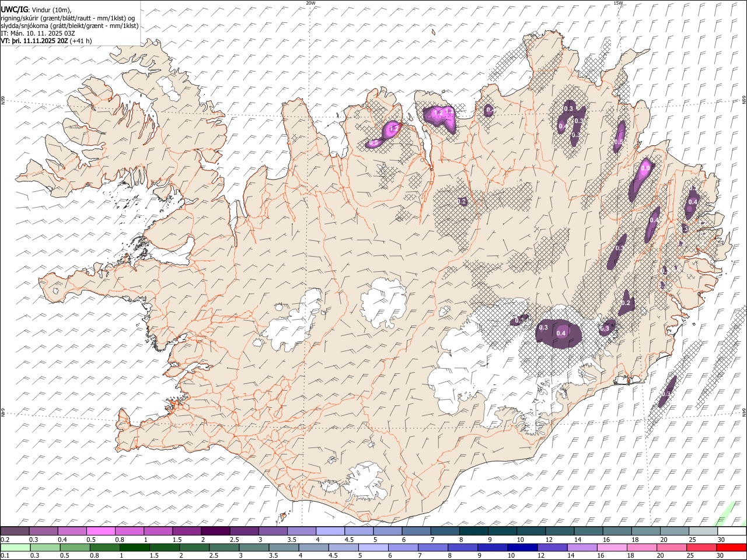Select darkest purple swatch between 2 and 2.5, top legend
The width and height of the screenshot is (747, 560).
coord(215,531)
